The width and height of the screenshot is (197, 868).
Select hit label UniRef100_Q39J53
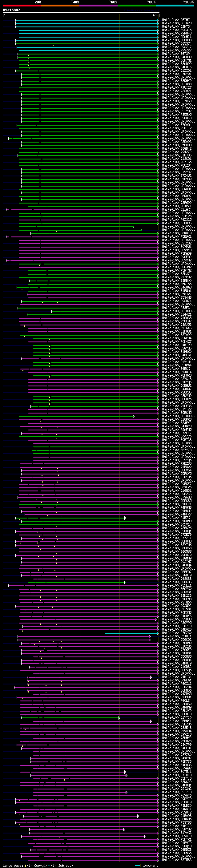176,325
